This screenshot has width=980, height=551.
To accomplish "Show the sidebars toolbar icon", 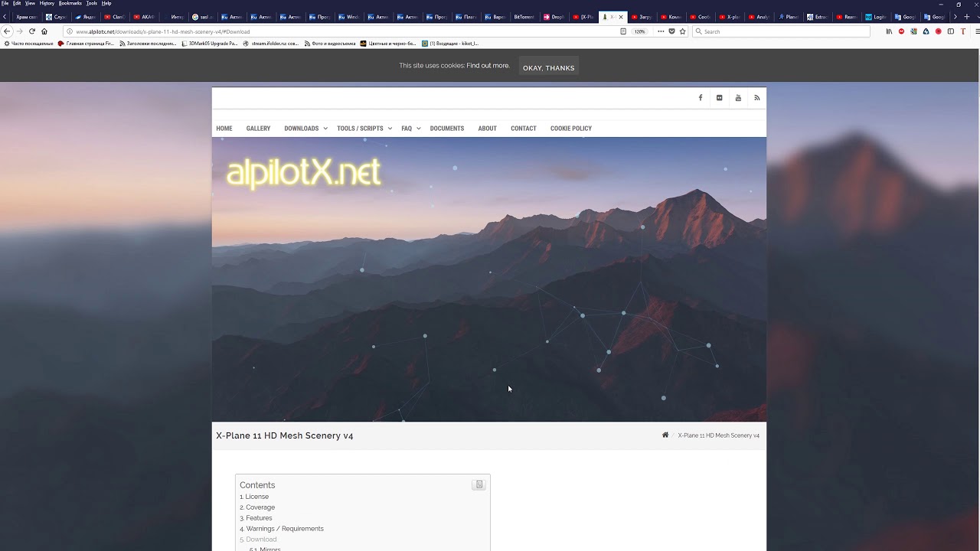I will (951, 31).
